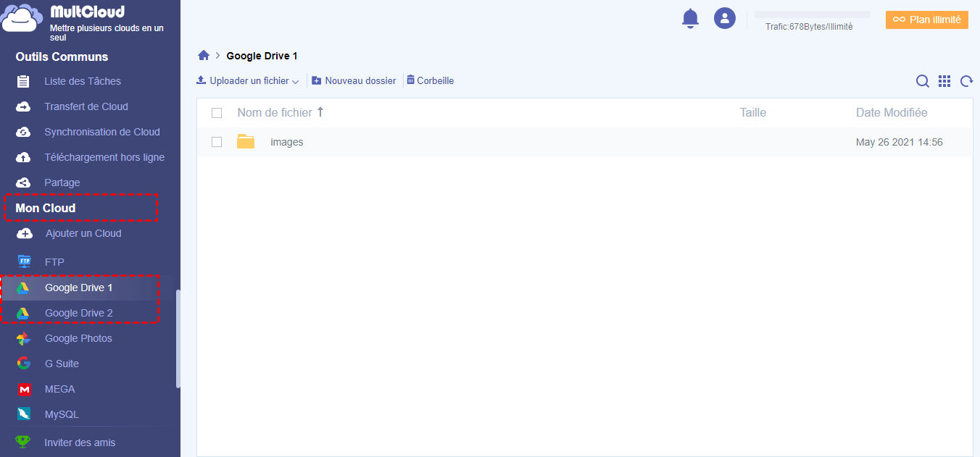Switch to grid view icon
Image resolution: width=980 pixels, height=457 pixels.
(944, 81)
